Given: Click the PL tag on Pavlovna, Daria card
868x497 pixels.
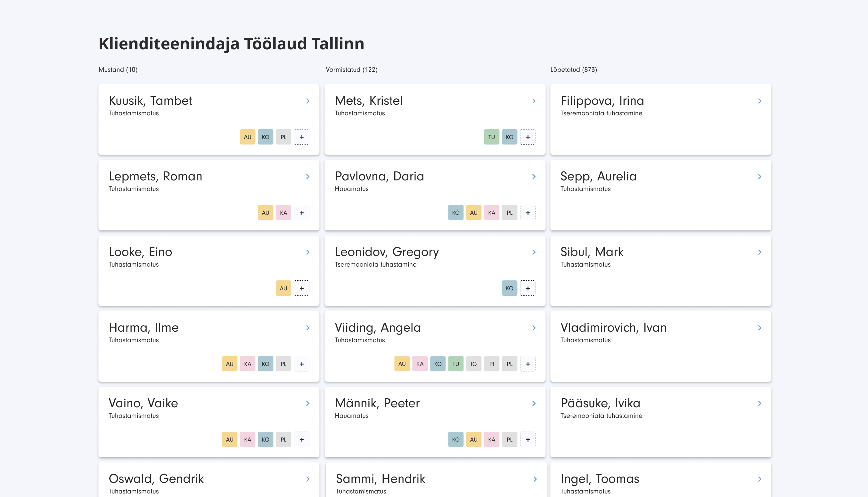Looking at the screenshot, I should [x=509, y=213].
